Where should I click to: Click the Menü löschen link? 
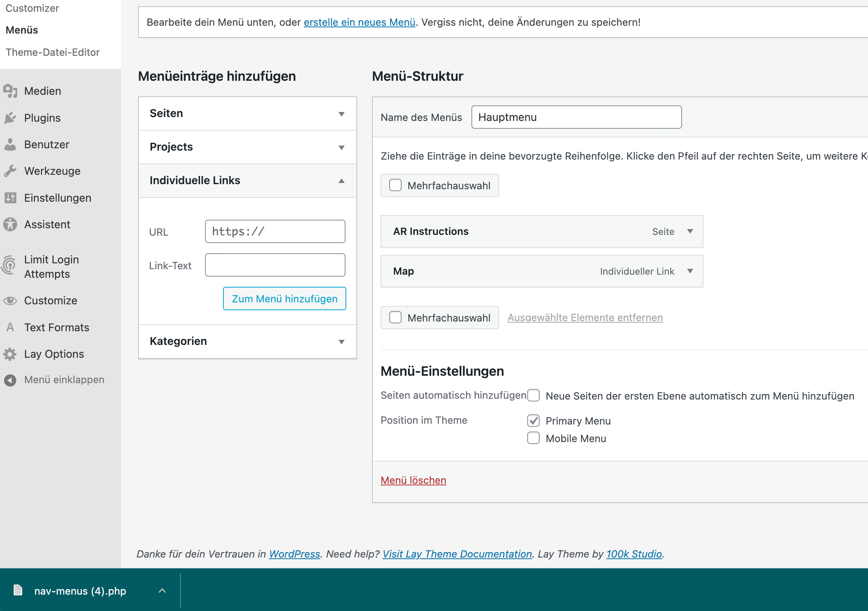click(413, 480)
